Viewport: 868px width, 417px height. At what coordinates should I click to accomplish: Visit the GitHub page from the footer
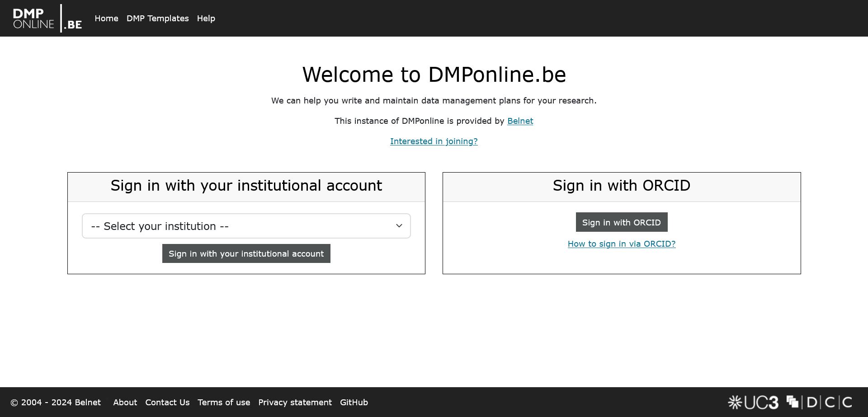[x=354, y=402]
